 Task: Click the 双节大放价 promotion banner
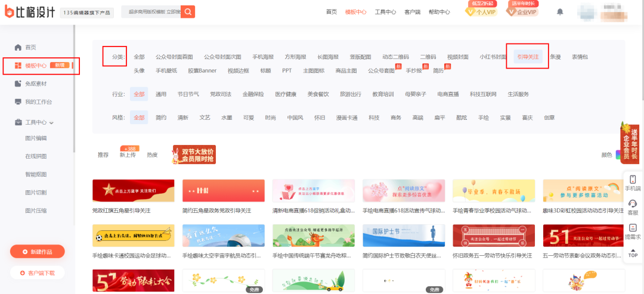[194, 154]
